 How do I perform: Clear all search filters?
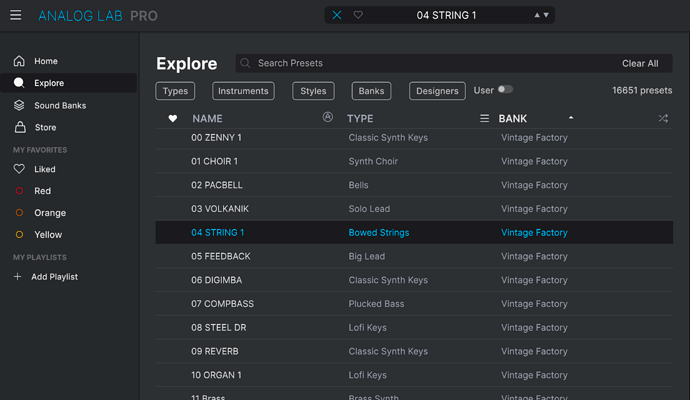[640, 63]
